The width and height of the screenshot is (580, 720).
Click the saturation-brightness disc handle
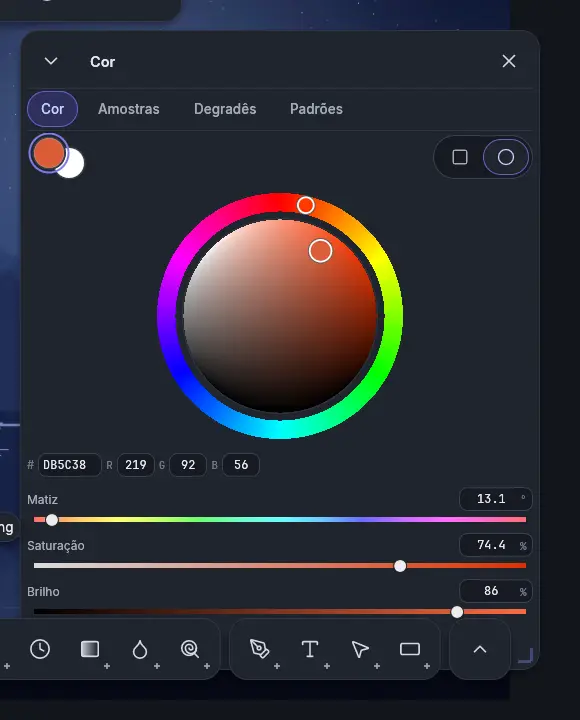pos(321,251)
